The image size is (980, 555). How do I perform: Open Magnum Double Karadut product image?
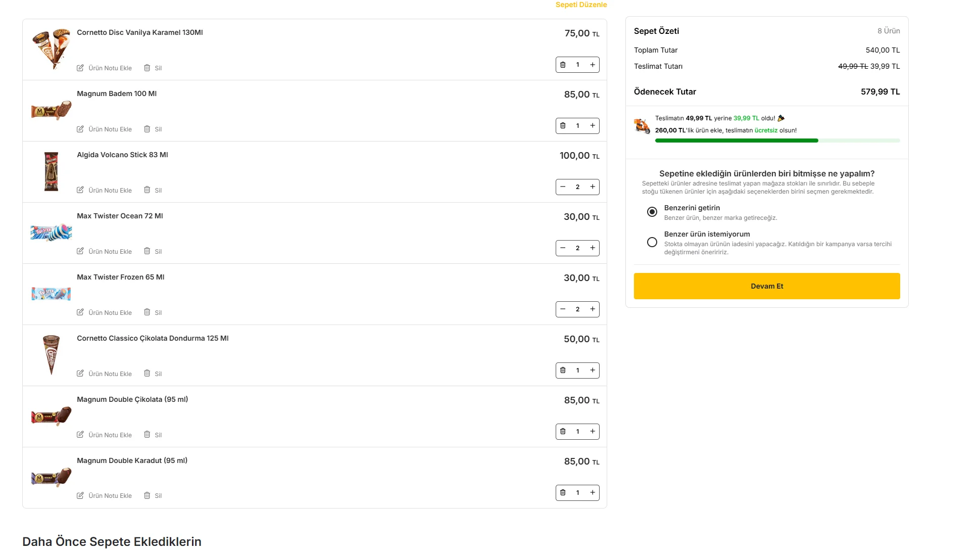(x=51, y=478)
